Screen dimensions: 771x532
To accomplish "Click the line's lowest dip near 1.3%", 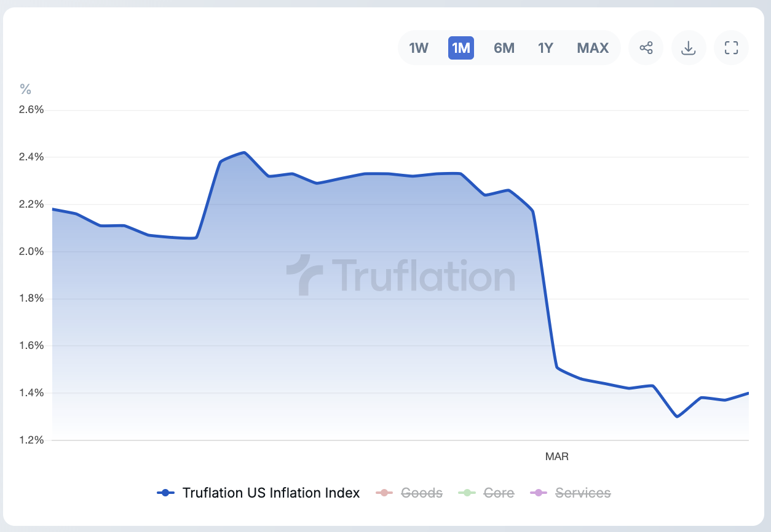I will pos(677,417).
